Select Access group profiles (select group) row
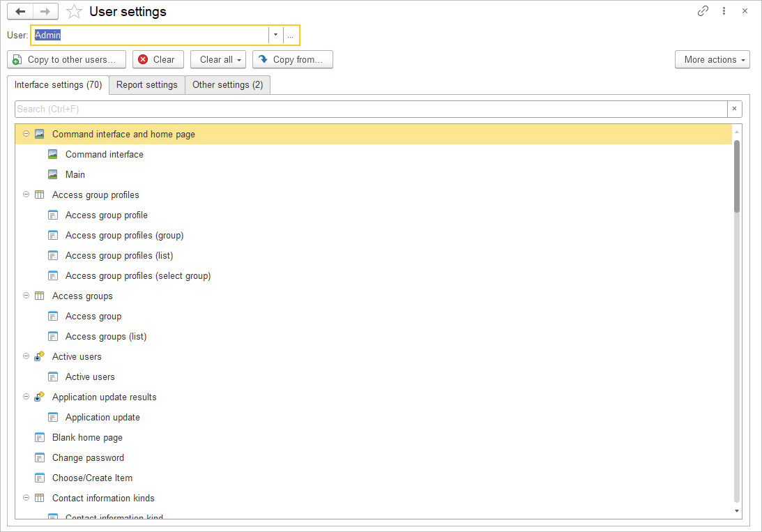Screen dimensions: 762x532 point(373,276)
